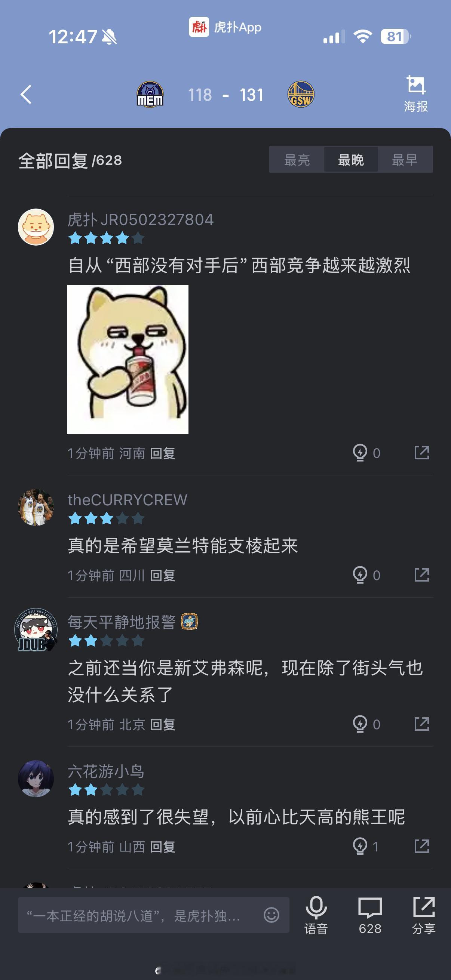Reply to 六花游小鸟's comment

pos(163,847)
